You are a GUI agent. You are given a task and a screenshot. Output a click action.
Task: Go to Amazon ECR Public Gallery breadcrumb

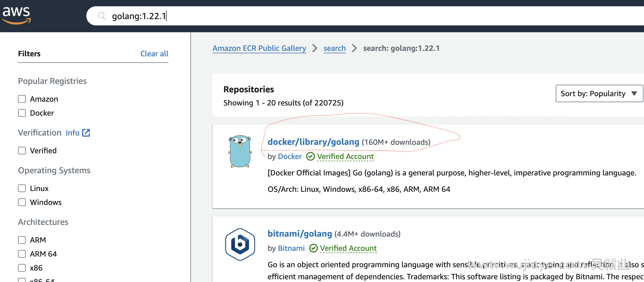[259, 48]
